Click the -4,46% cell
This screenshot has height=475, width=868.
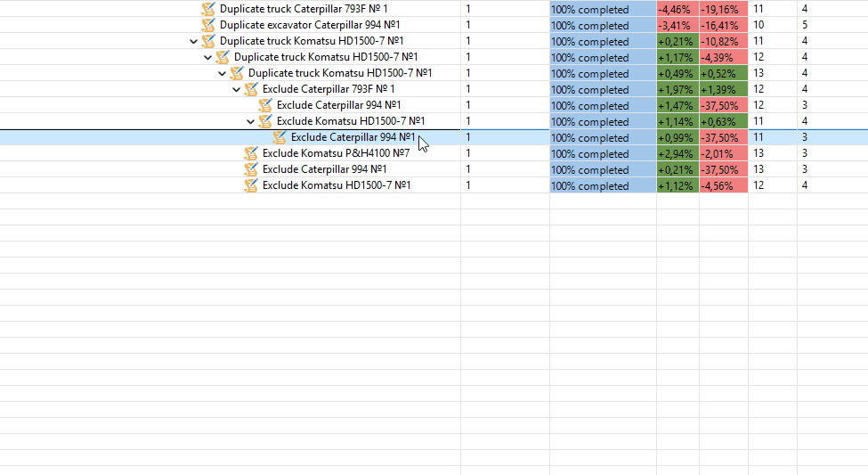(x=677, y=10)
